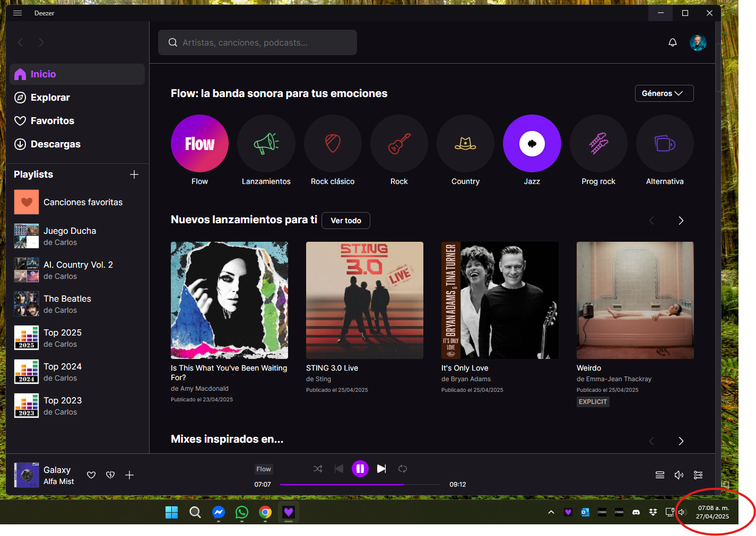Play the Jazz flow circle
The image size is (756, 536).
tap(532, 144)
